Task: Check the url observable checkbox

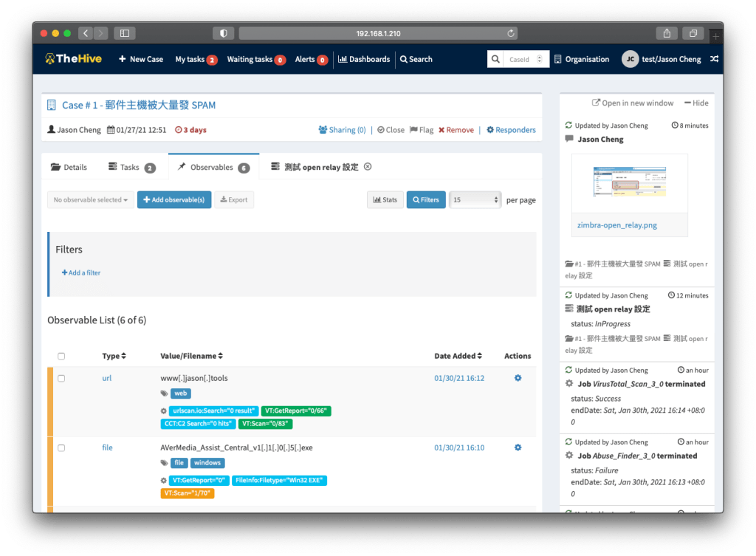Action: click(x=61, y=378)
